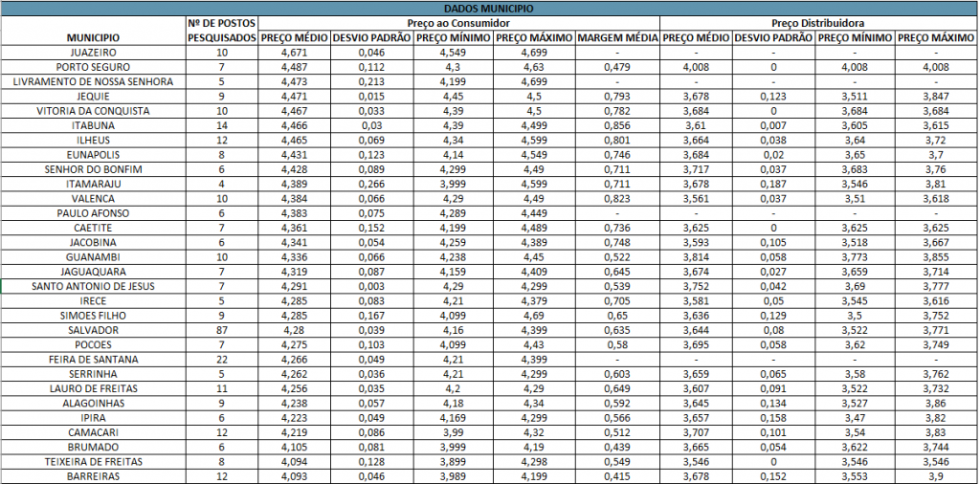980x484 pixels.
Task: Select distributor preço máximo 3,847 for Jequie
Action: click(936, 97)
